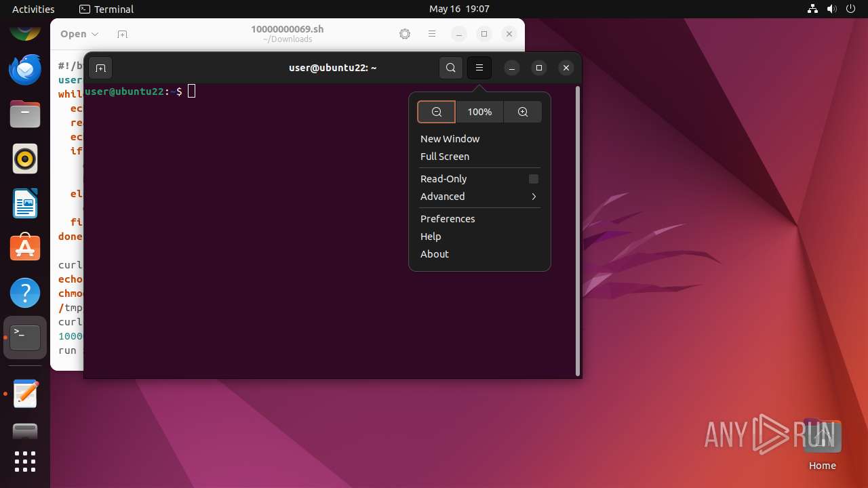Select Text Editor icon in the dock

pos(25,394)
